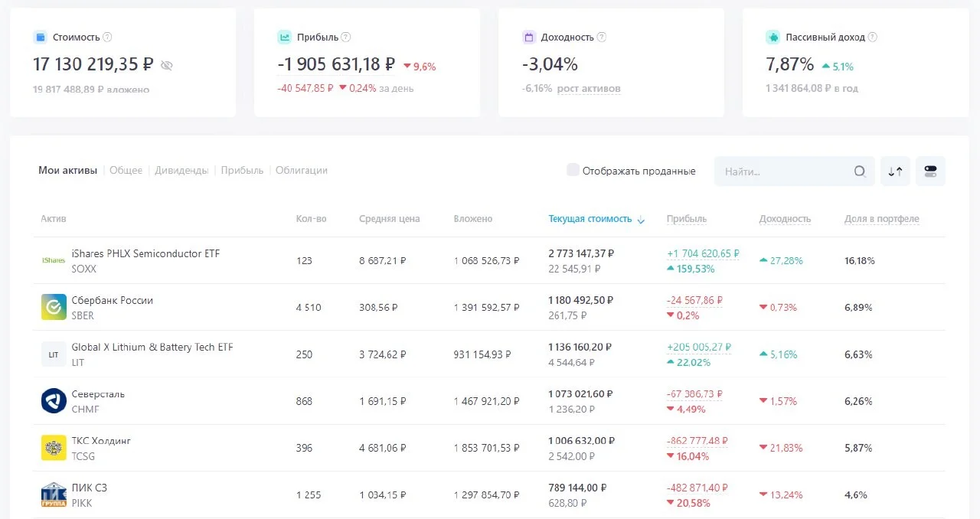980x519 pixels.
Task: Click the 1 297 854,70 ₽ invested value
Action: (x=486, y=495)
